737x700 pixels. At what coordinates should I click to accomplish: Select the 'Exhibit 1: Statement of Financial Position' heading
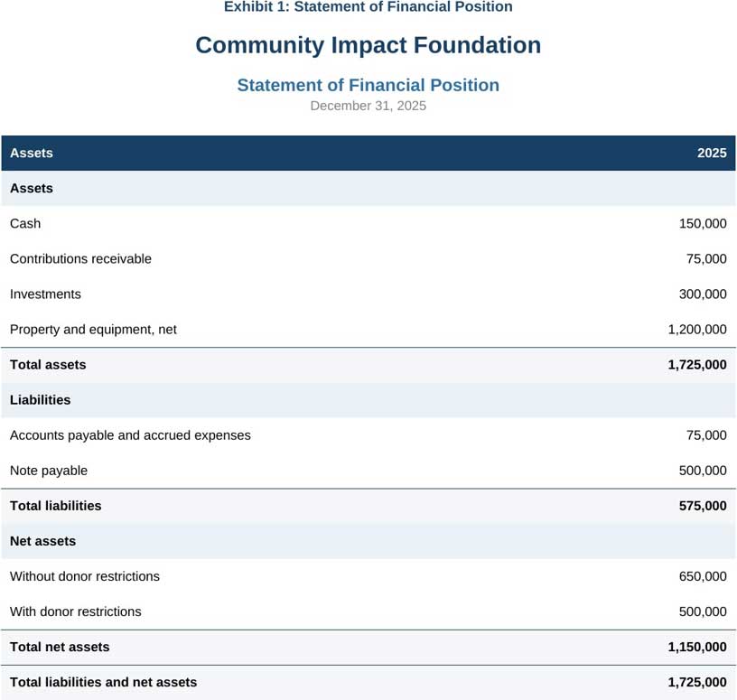click(x=368, y=6)
